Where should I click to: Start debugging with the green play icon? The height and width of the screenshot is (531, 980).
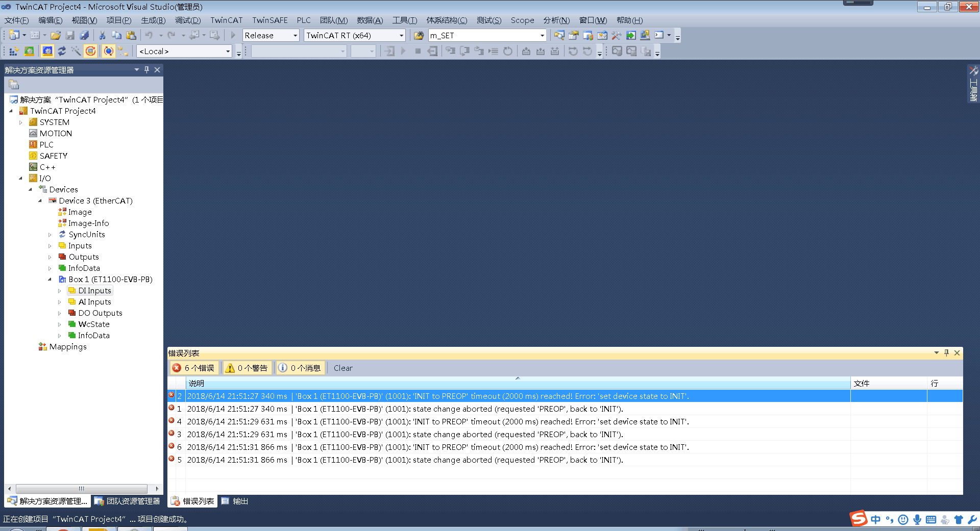coord(233,35)
